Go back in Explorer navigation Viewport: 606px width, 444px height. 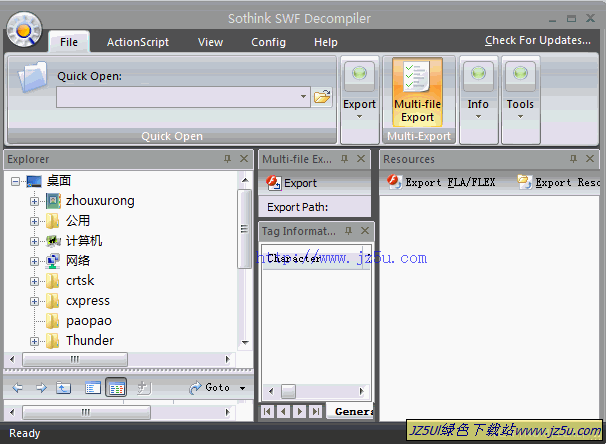(17, 388)
